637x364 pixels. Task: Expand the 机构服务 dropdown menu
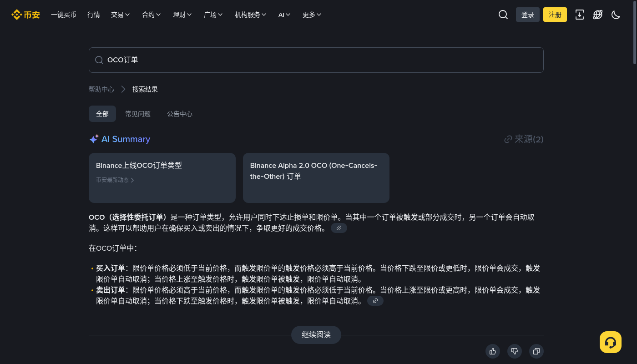tap(251, 15)
